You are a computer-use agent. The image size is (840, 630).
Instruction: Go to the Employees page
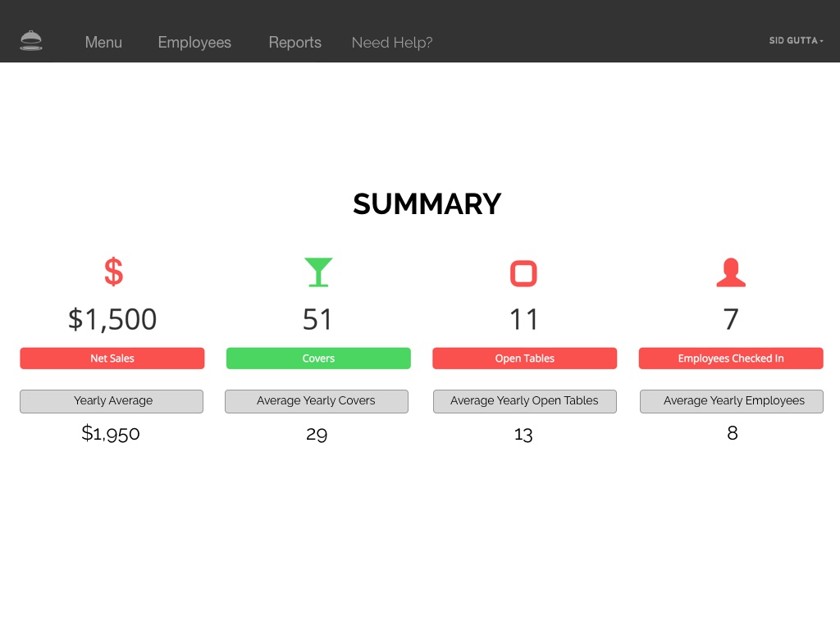(194, 43)
